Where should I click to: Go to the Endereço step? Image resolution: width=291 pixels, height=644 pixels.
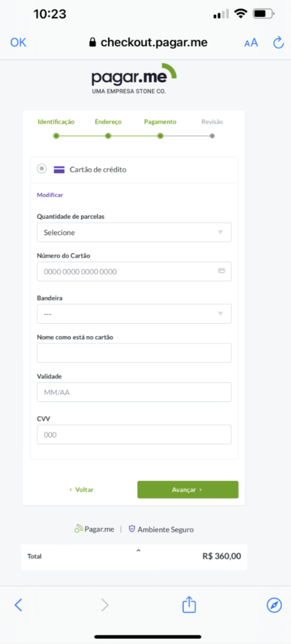[108, 122]
